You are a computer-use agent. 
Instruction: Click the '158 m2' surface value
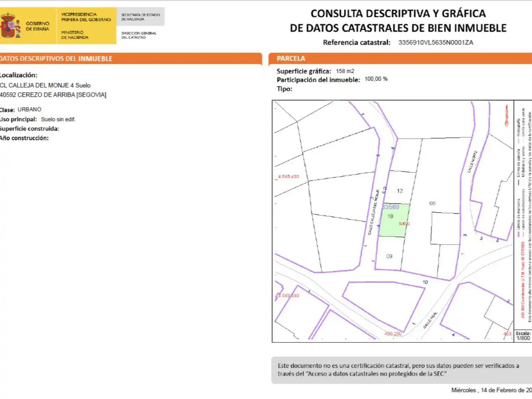(x=345, y=71)
